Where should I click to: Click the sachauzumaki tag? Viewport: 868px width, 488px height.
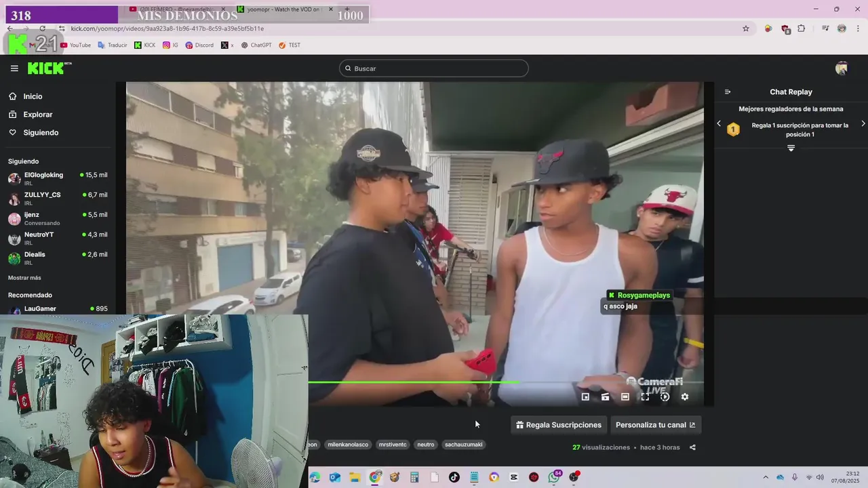coord(464,445)
